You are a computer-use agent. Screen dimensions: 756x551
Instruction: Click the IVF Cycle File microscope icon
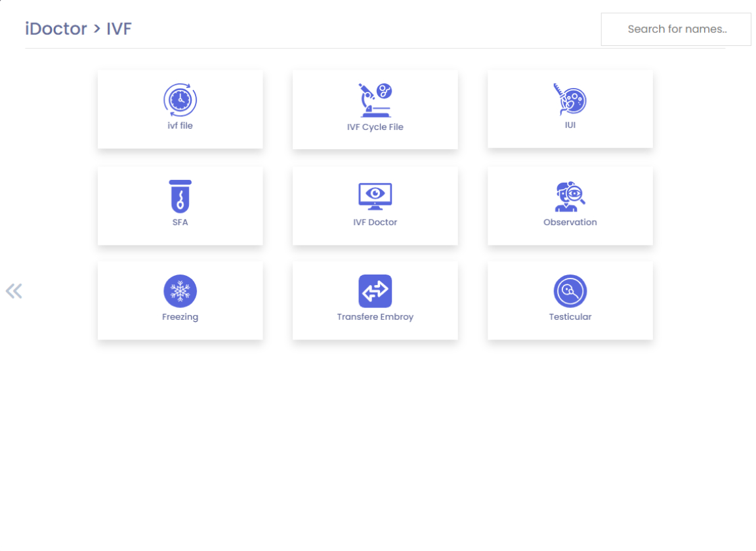(375, 100)
